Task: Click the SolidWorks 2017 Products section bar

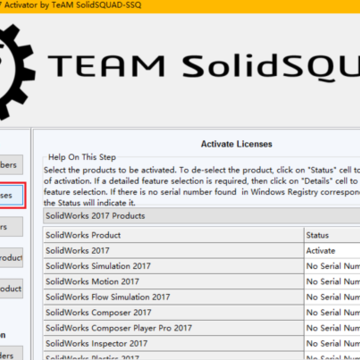Action: 202,216
